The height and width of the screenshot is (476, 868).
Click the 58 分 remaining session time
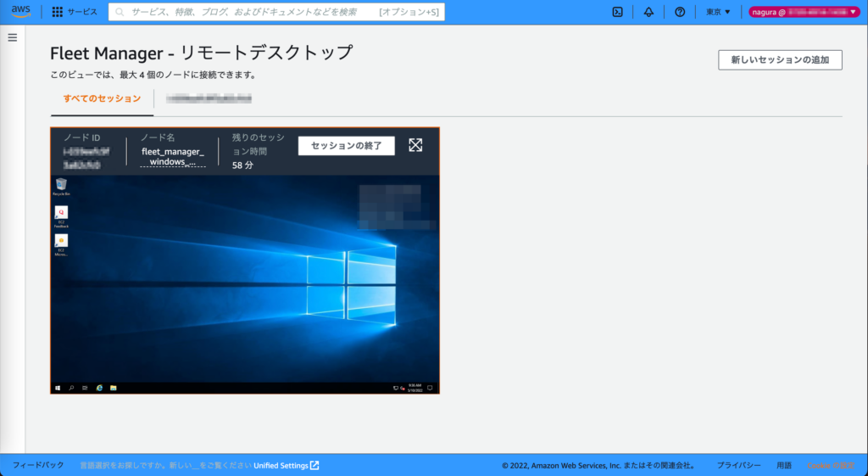(x=242, y=165)
